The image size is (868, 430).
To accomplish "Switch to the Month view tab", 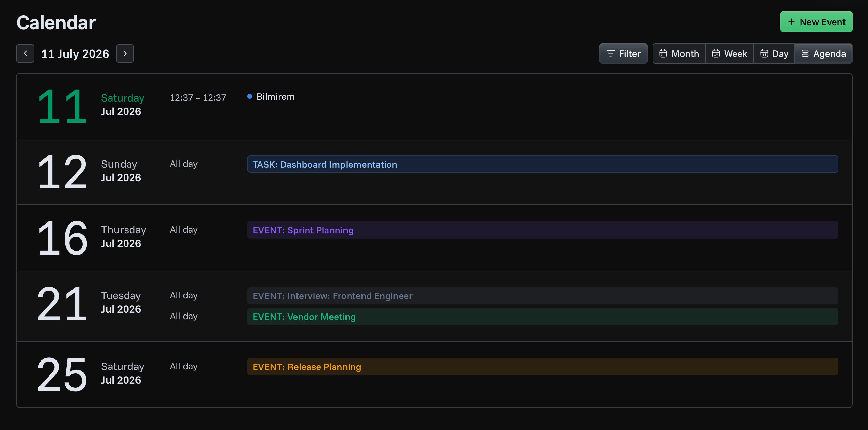I will (679, 53).
